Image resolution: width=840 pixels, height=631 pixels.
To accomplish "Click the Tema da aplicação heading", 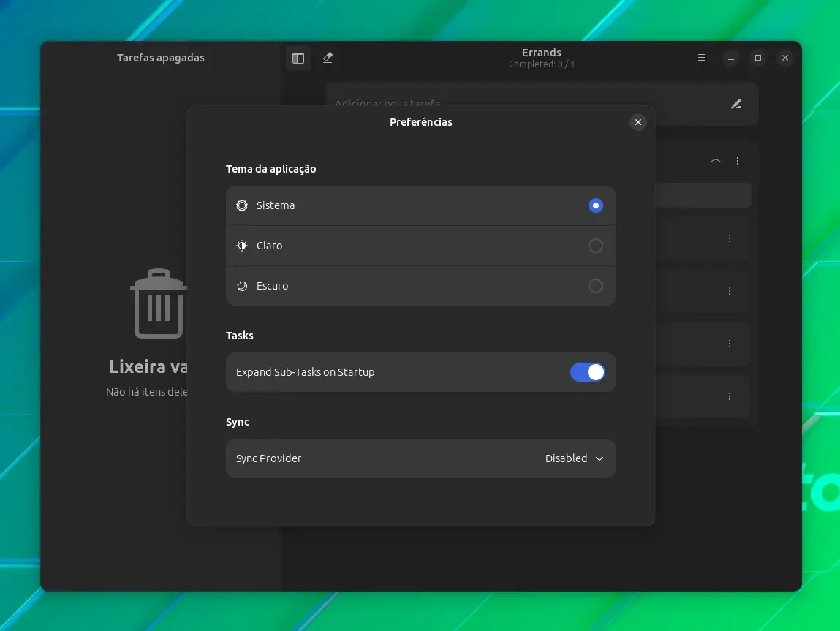I will (x=271, y=170).
